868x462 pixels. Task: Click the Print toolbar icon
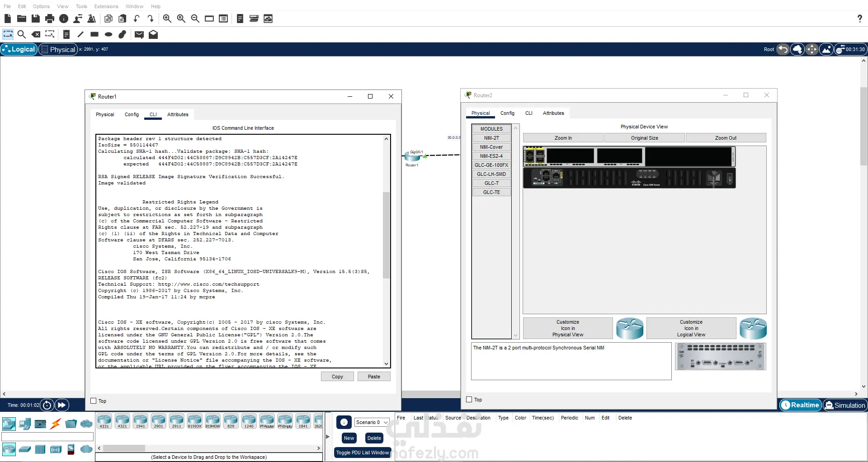pyautogui.click(x=50, y=19)
